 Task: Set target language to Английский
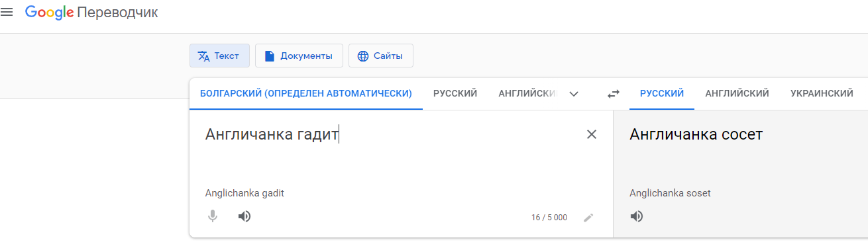click(737, 94)
